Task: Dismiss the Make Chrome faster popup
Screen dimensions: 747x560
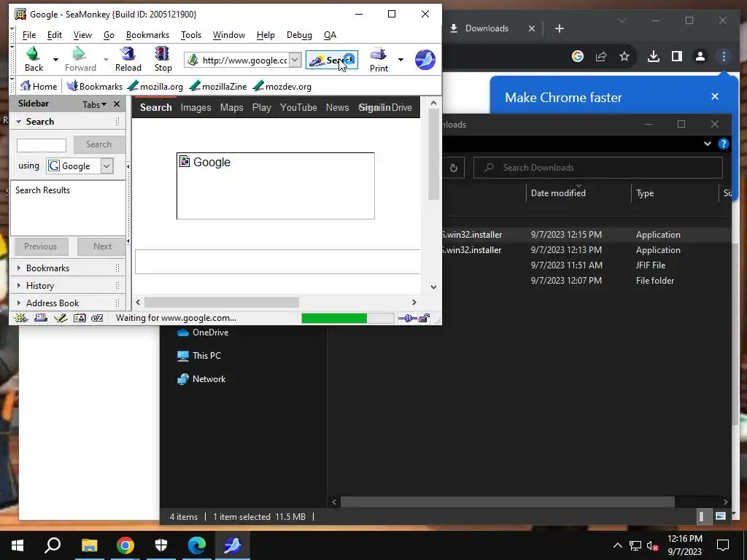Action: (x=715, y=96)
